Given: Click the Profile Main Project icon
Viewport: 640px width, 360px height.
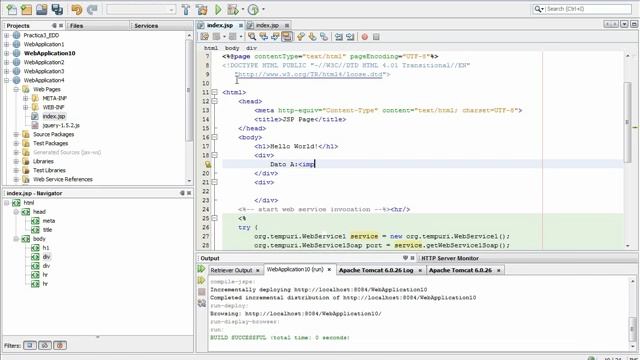Looking at the screenshot, I should pos(253,9).
